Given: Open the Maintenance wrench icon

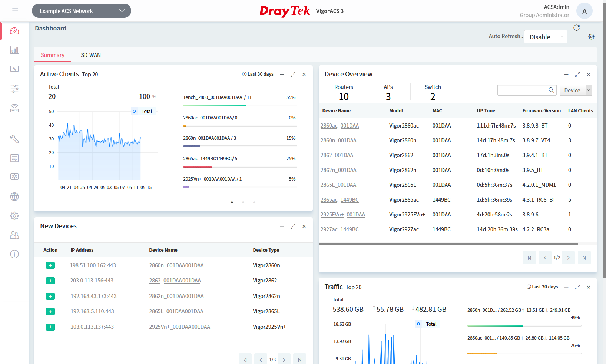Looking at the screenshot, I should coord(14,139).
